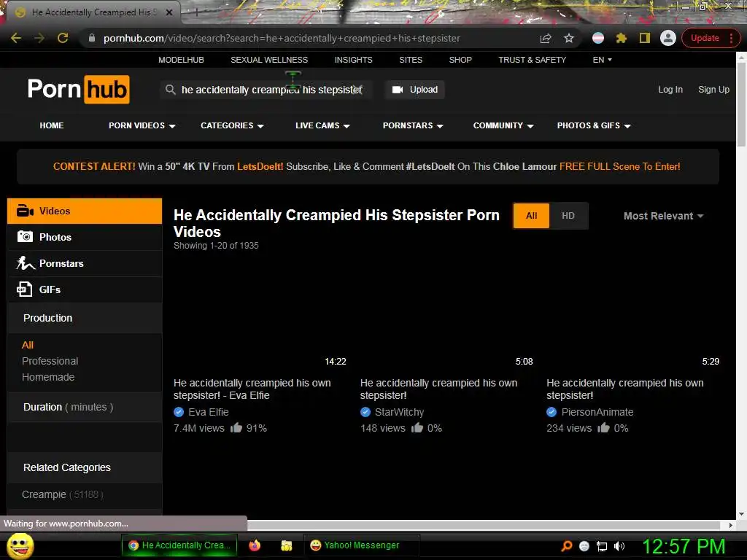Open the Chrome extensions puzzle icon
This screenshot has width=747, height=560.
coord(622,38)
